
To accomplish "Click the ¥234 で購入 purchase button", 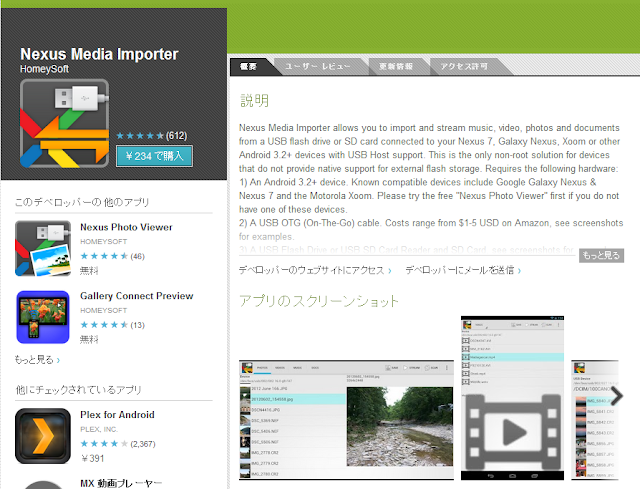I will (x=154, y=156).
